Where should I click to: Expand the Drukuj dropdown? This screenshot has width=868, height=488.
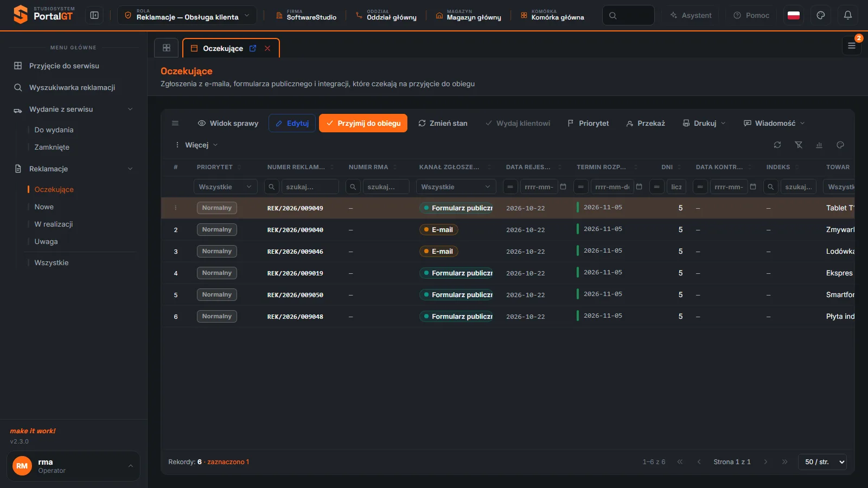click(x=704, y=123)
